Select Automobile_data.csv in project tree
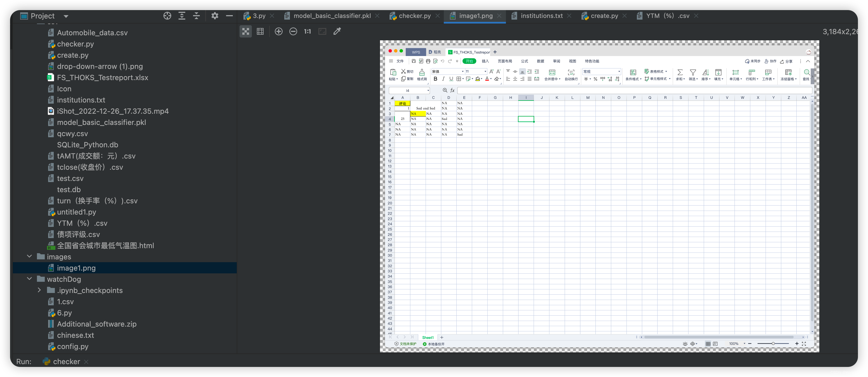The height and width of the screenshot is (377, 868). [92, 33]
